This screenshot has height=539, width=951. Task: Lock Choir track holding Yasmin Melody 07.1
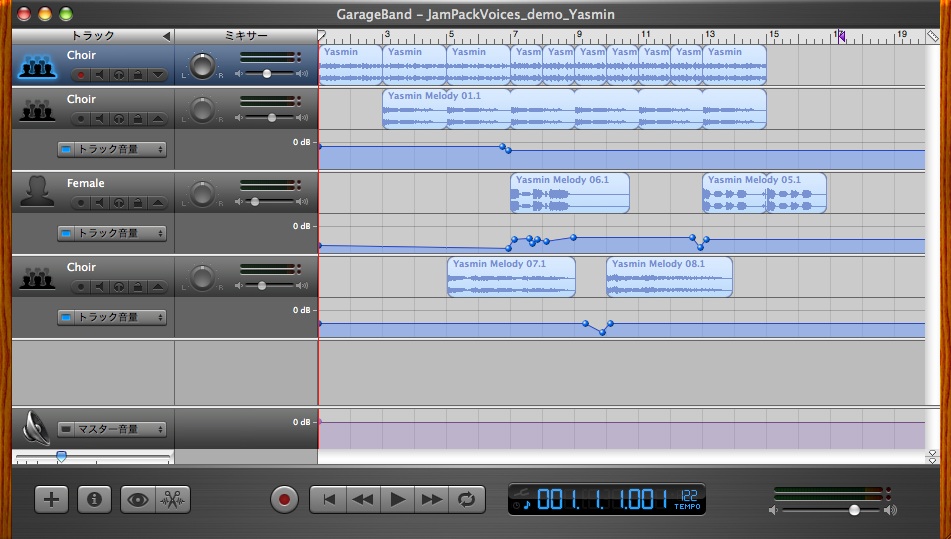(x=138, y=287)
